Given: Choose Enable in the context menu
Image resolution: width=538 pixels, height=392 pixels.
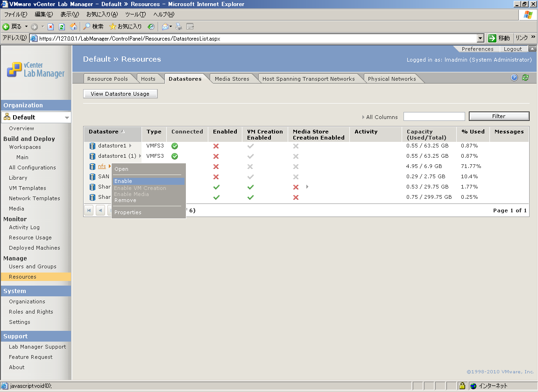Looking at the screenshot, I should pos(149,181).
